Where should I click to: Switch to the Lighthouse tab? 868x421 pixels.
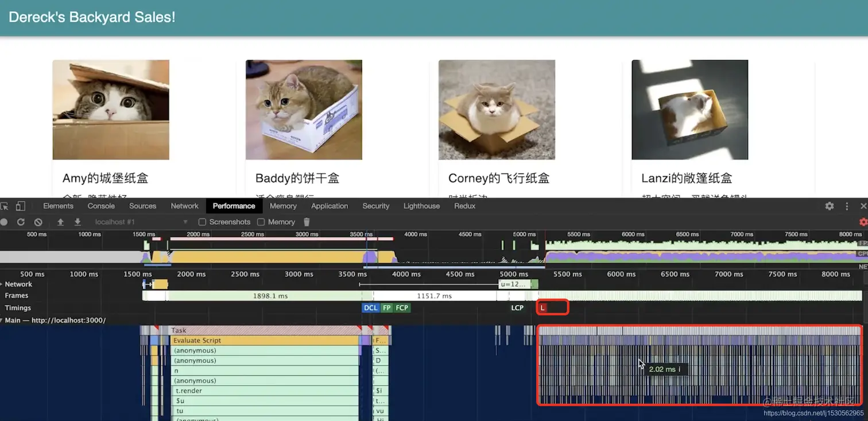pos(421,206)
